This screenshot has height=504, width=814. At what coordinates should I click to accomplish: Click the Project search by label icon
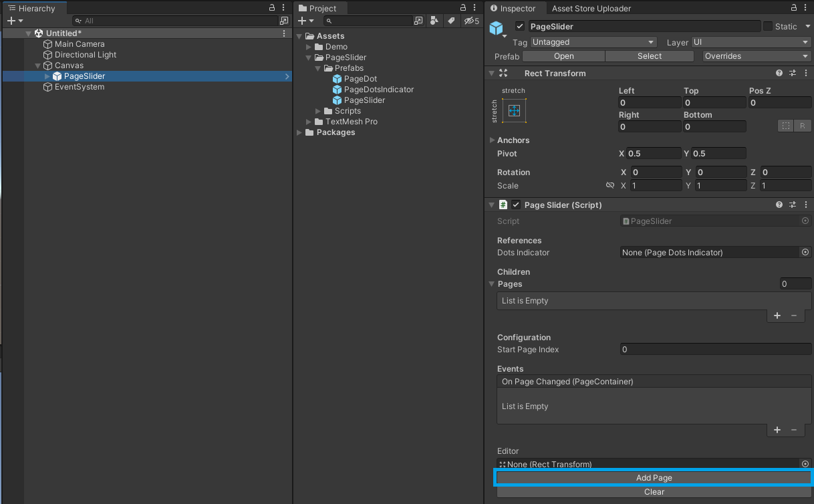pyautogui.click(x=452, y=21)
